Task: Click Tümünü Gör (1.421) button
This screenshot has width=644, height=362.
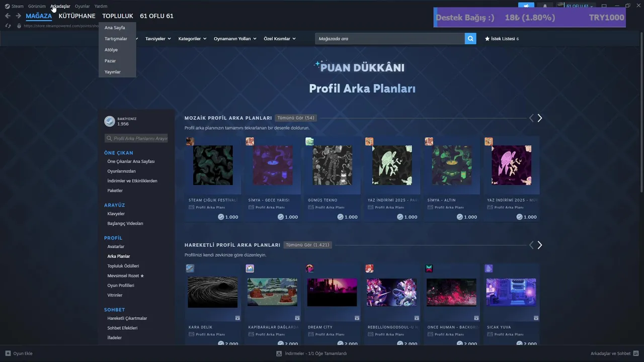Action: point(307,245)
